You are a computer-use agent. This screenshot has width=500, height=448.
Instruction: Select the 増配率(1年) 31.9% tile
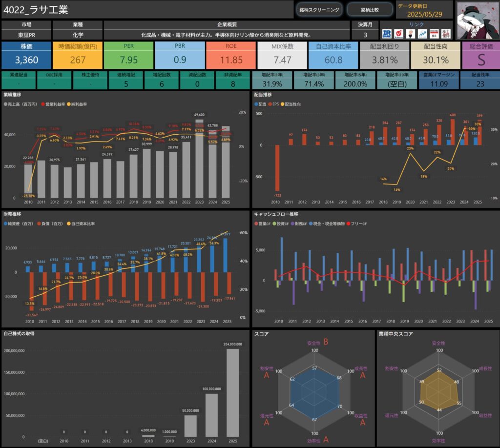tap(272, 81)
